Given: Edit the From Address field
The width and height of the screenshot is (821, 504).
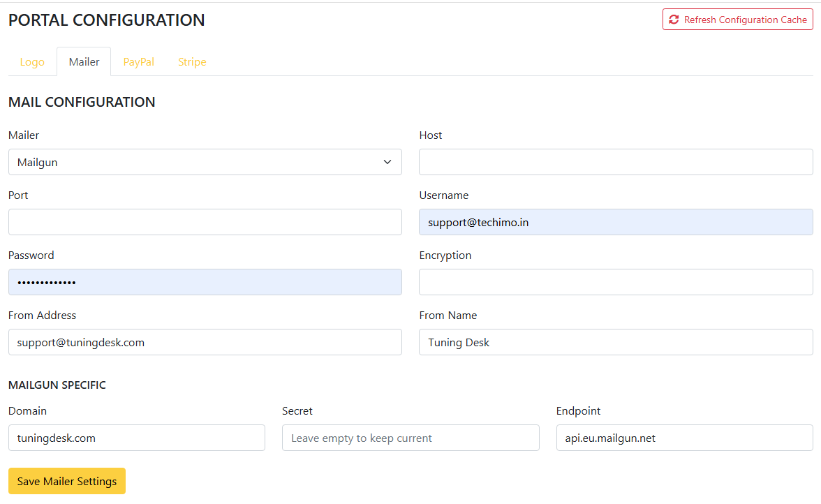Looking at the screenshot, I should point(205,342).
